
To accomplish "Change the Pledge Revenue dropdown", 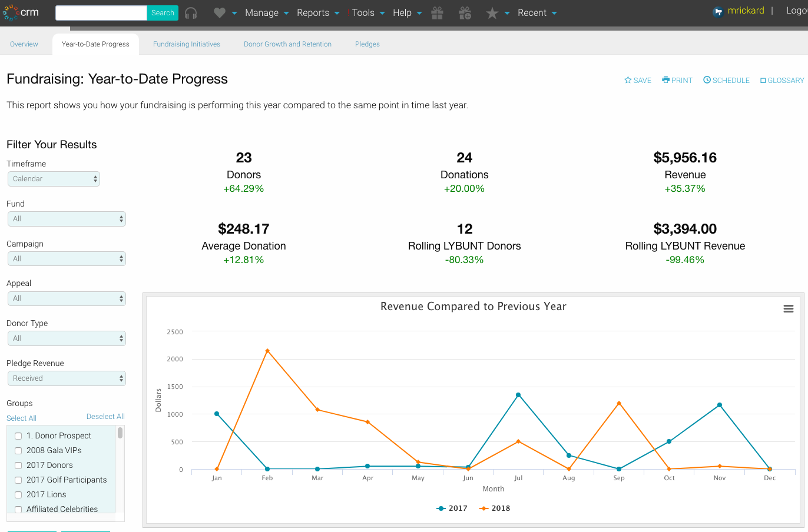I will point(67,378).
